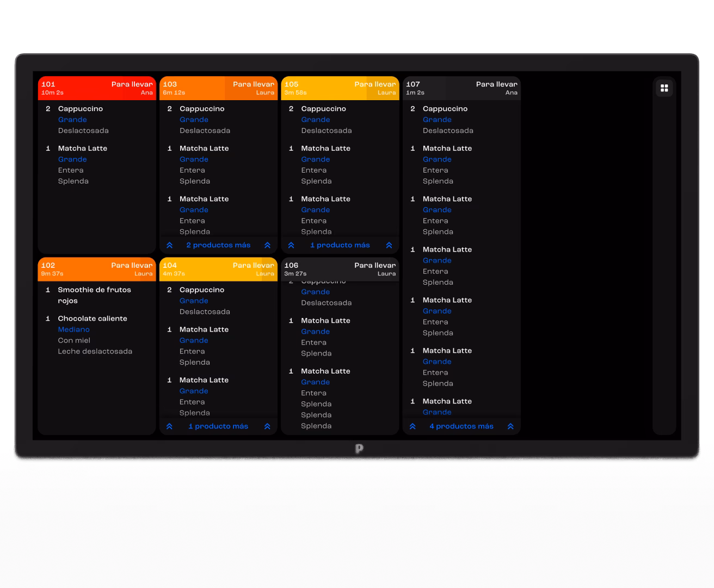Image resolution: width=714 pixels, height=588 pixels.
Task: Click the '4m 37s' timer
Action: 174,274
